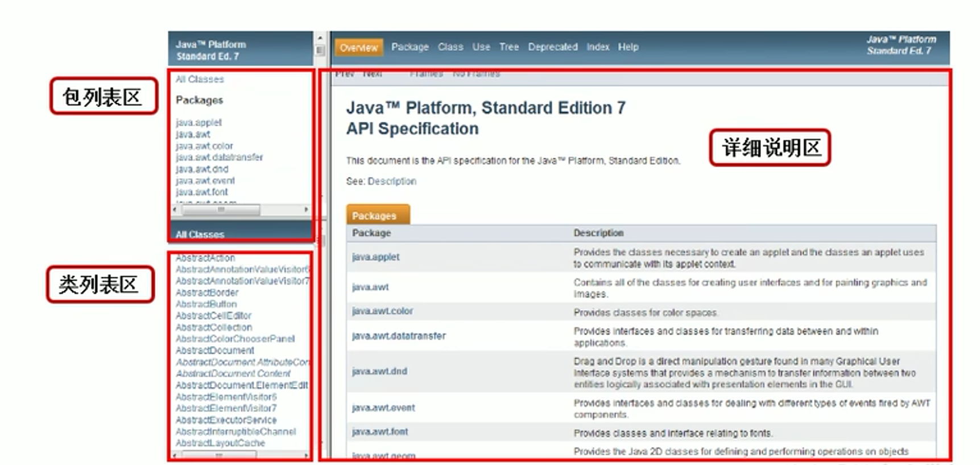Open the AbstractCellEditor class
This screenshot has height=465, width=980.
[213, 315]
